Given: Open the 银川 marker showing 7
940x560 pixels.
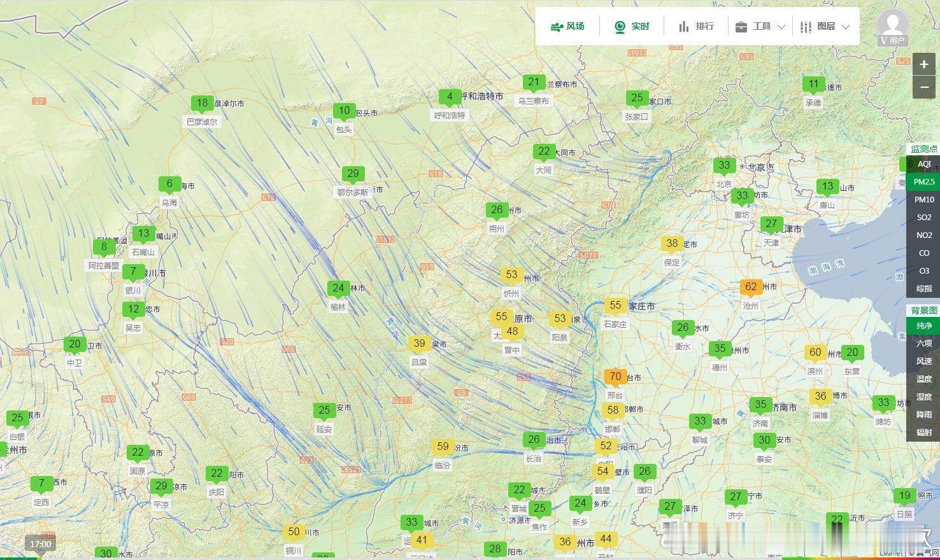Looking at the screenshot, I should 133,272.
